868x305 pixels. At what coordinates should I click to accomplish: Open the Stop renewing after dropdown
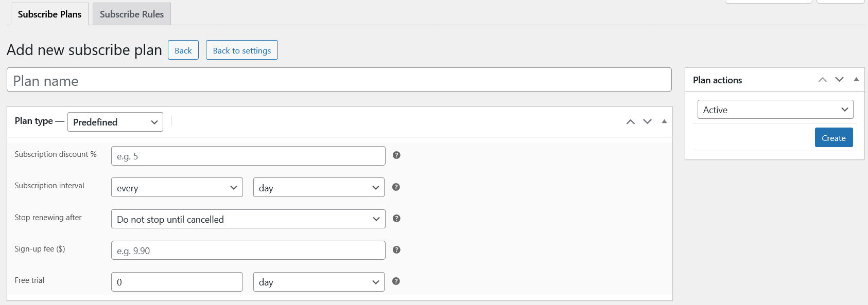coord(248,219)
